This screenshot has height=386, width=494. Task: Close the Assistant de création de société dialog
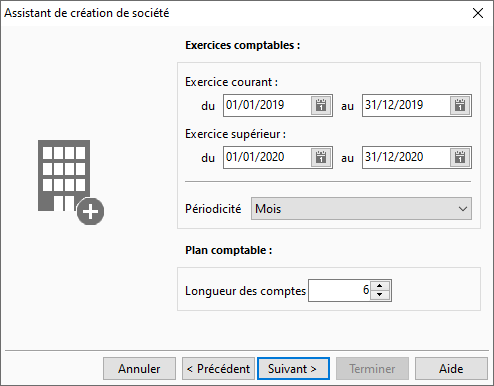click(x=478, y=13)
